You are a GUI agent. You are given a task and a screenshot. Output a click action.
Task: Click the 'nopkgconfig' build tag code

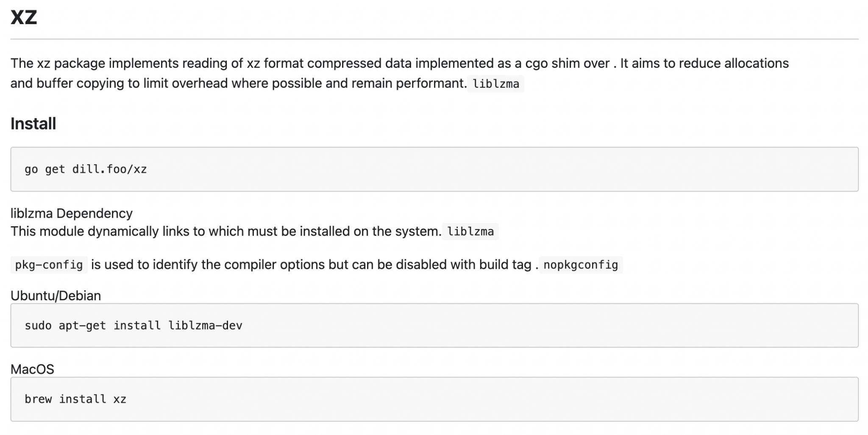[580, 265]
